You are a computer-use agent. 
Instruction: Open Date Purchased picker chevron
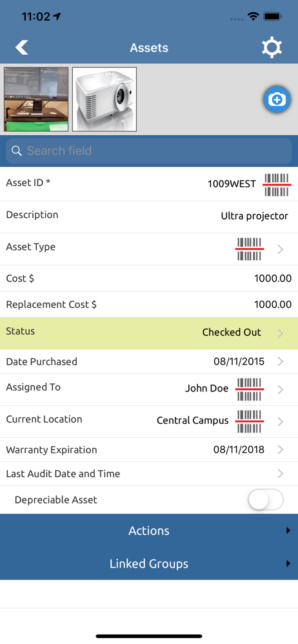[x=281, y=361]
